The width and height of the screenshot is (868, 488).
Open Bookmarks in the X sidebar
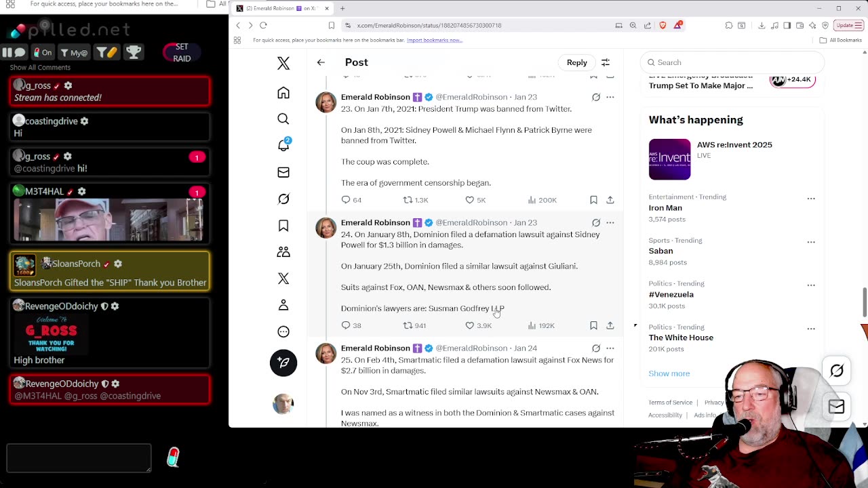pyautogui.click(x=283, y=226)
